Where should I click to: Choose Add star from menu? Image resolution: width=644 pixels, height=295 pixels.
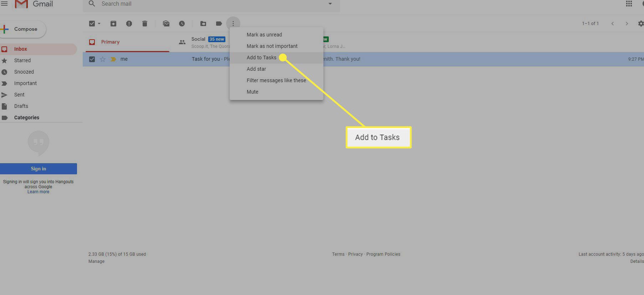coord(256,69)
